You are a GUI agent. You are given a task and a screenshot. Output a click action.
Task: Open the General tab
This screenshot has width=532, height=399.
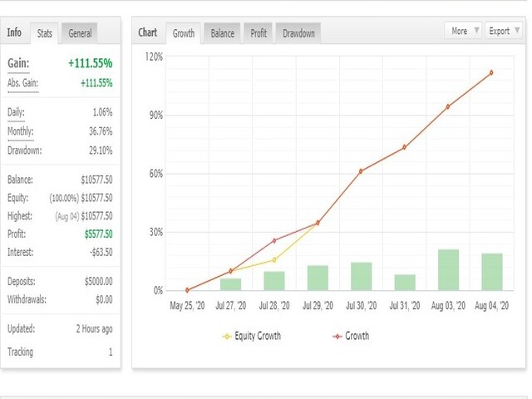pos(80,33)
